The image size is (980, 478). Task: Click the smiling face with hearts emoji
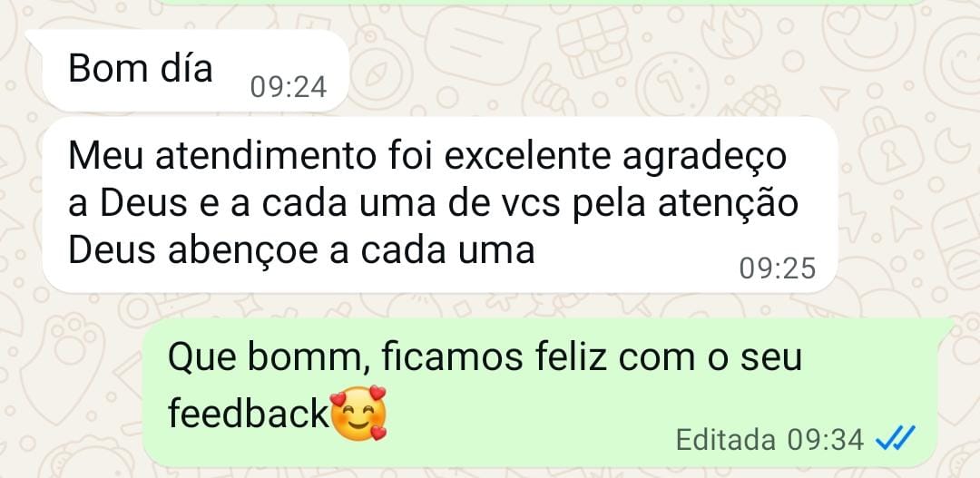pos(358,413)
